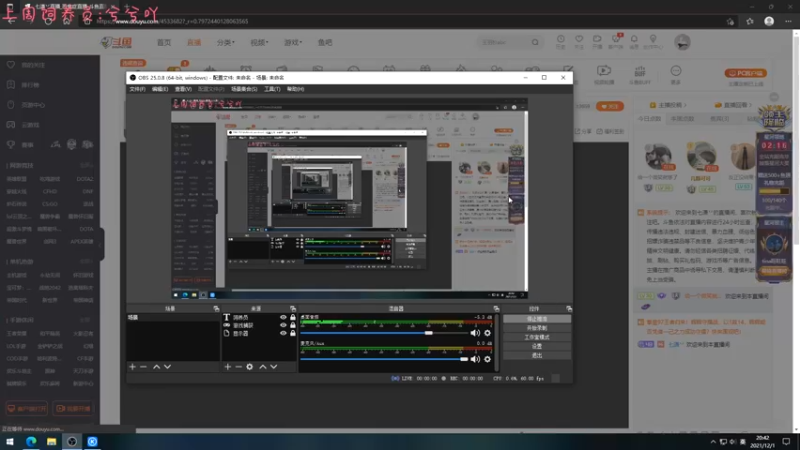Toggle lock on the text source
This screenshot has width=800, height=450.
tap(293, 317)
